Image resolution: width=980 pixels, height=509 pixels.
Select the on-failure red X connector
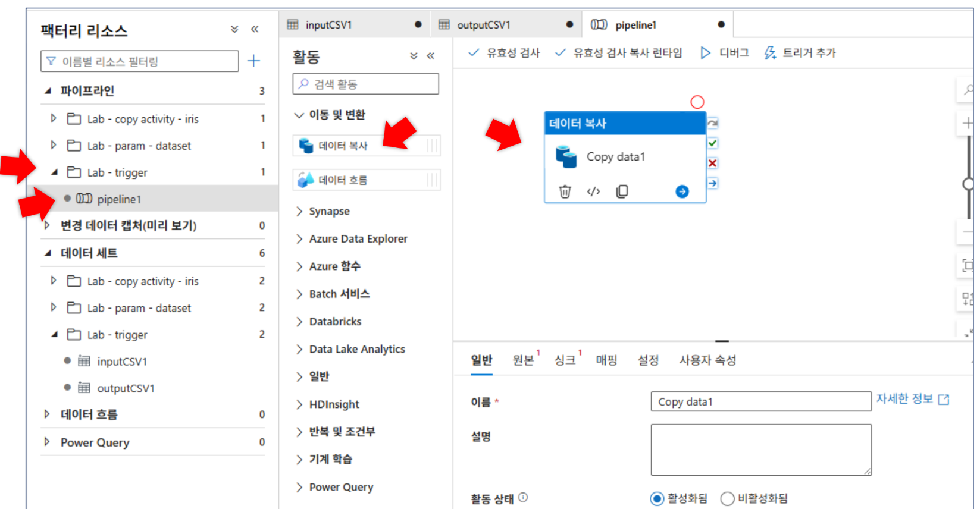tap(712, 163)
